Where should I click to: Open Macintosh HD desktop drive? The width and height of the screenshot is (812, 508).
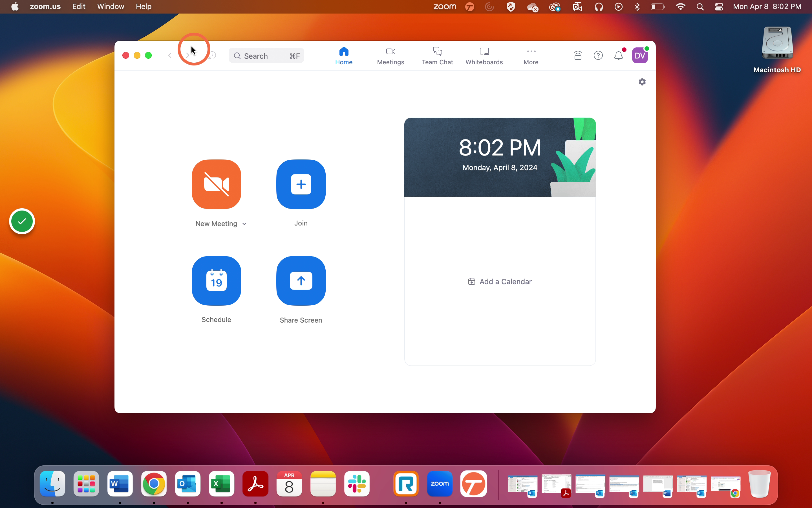click(777, 50)
